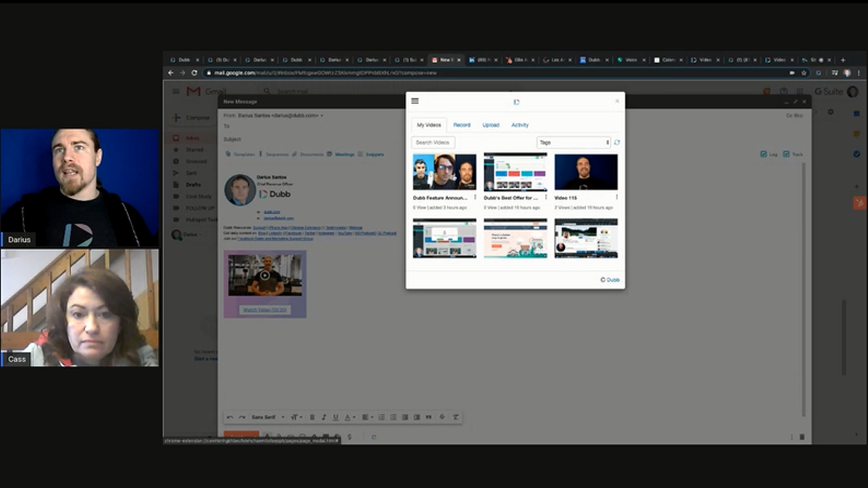The height and width of the screenshot is (488, 868).
Task: Go back in the Chrome browser
Action: pos(171,73)
